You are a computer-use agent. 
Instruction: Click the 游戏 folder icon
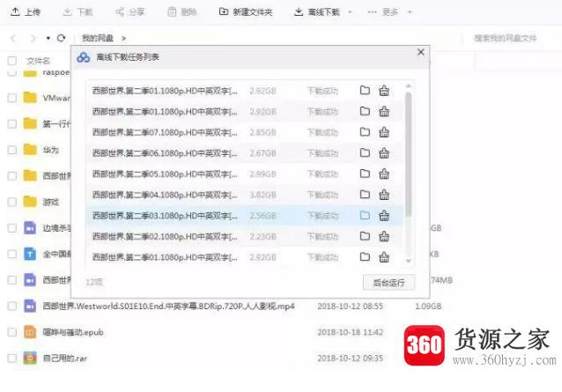(30, 202)
